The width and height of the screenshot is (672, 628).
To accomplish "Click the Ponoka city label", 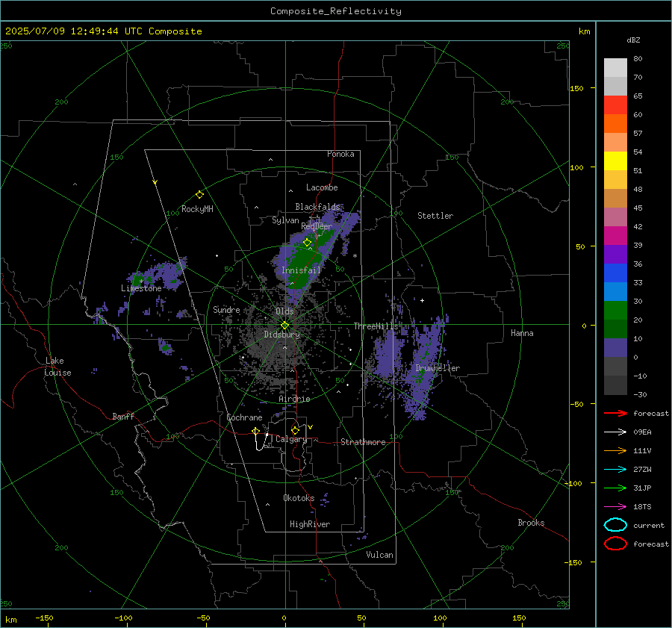I will 340,154.
